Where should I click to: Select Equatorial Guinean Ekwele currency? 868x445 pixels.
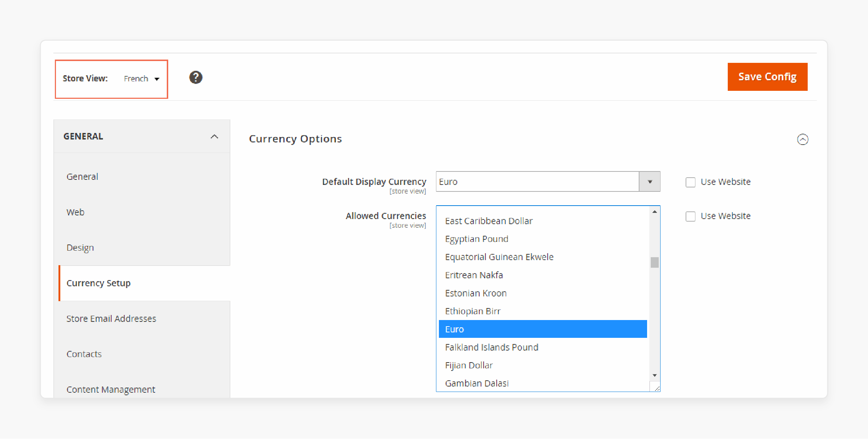point(543,257)
